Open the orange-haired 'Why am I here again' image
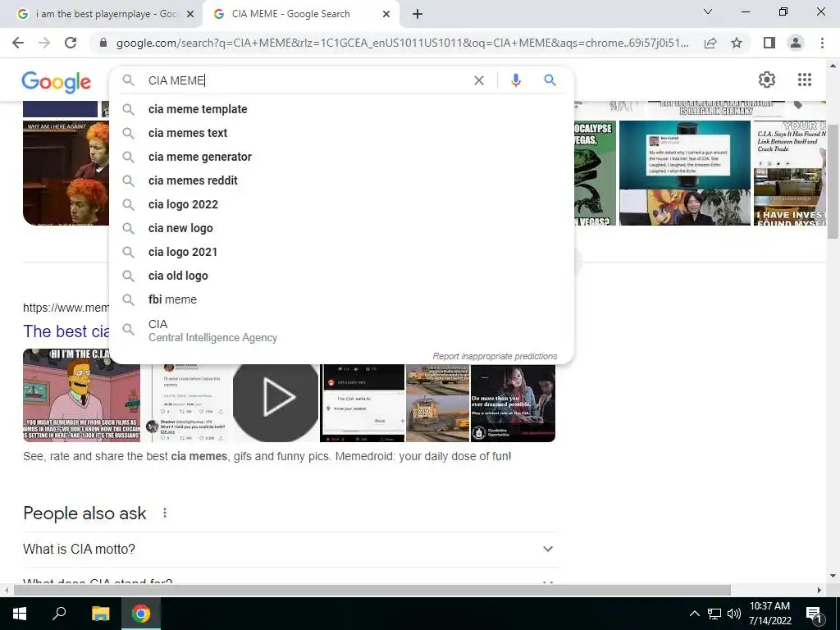The width and height of the screenshot is (840, 630). pos(66,173)
